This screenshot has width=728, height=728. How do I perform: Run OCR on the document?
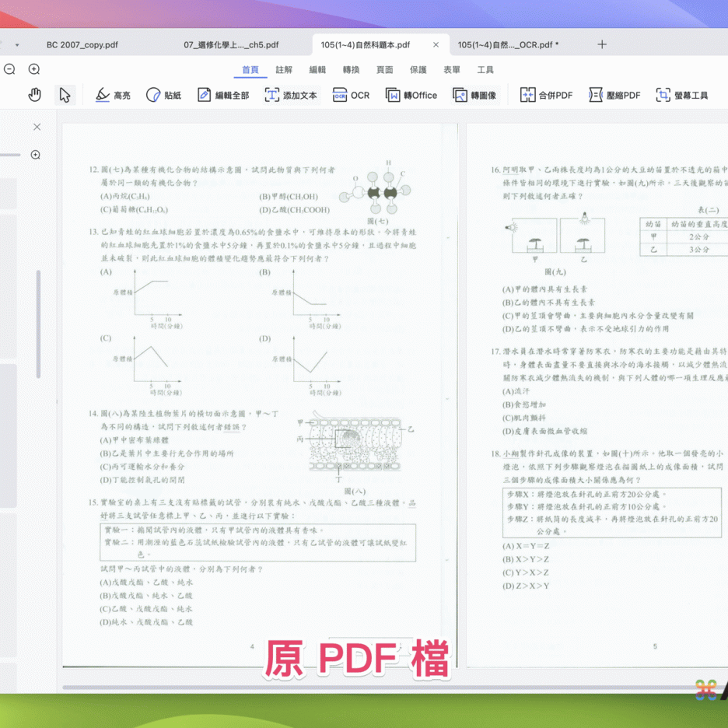pyautogui.click(x=351, y=95)
